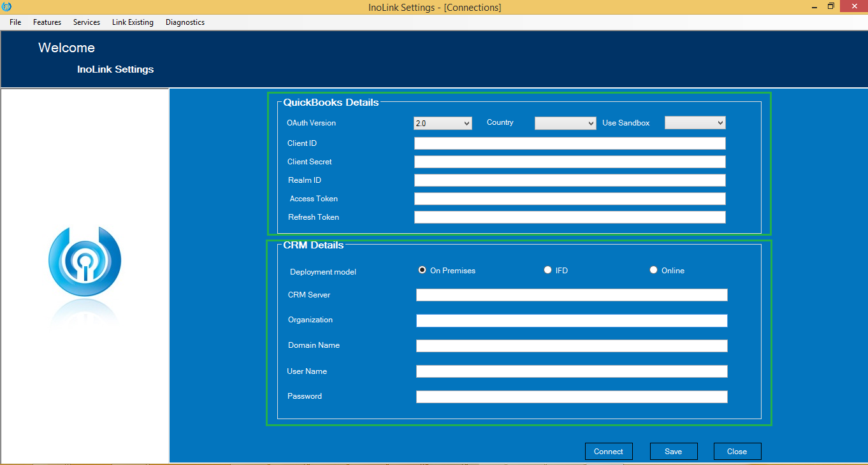The image size is (868, 465).
Task: Open the File menu
Action: coord(15,22)
